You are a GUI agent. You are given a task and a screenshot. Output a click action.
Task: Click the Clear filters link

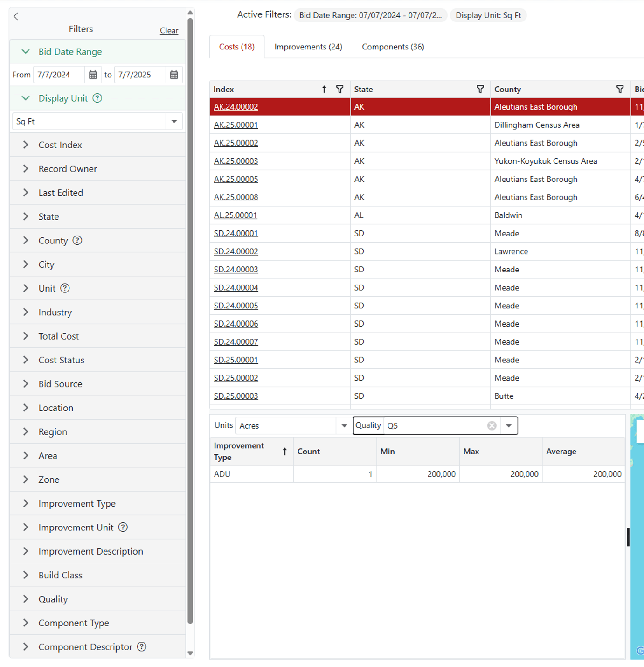[169, 31]
